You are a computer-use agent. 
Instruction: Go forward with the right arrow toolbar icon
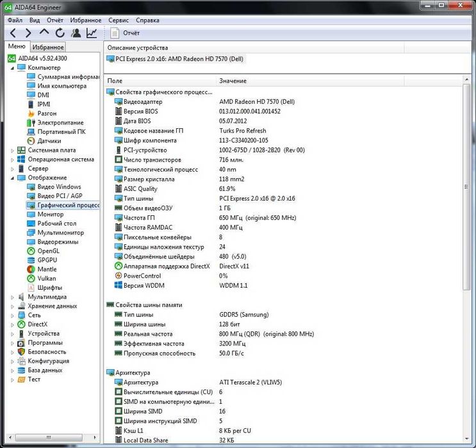[28, 33]
